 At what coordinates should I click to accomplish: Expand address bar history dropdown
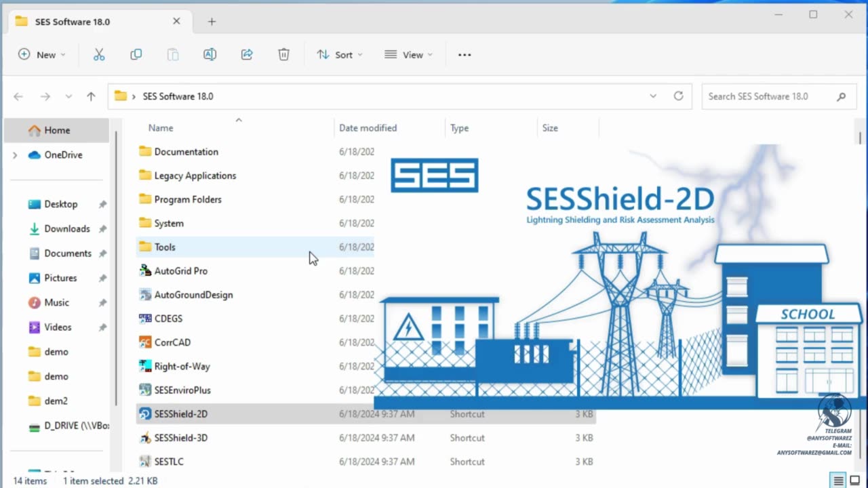point(653,96)
